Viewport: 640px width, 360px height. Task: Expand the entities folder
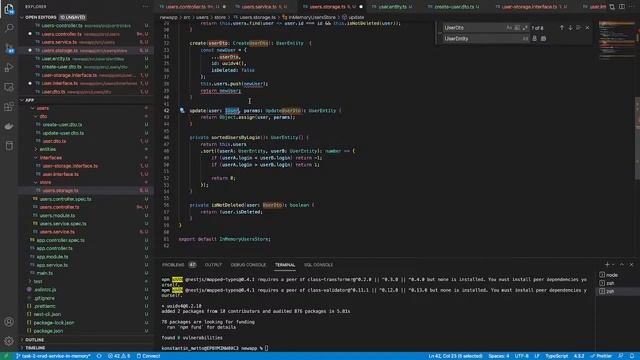pos(36,149)
